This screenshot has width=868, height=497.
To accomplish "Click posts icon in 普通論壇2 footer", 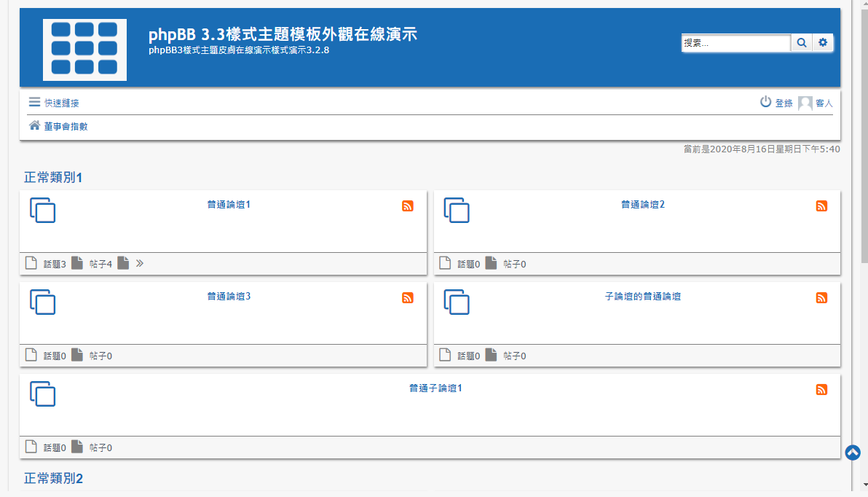I will 491,262.
